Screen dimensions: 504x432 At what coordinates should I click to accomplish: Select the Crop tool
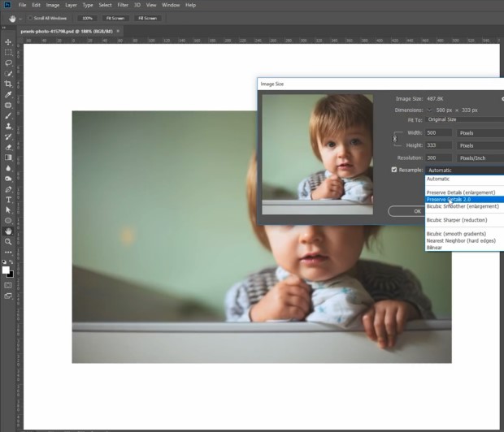pos(8,84)
